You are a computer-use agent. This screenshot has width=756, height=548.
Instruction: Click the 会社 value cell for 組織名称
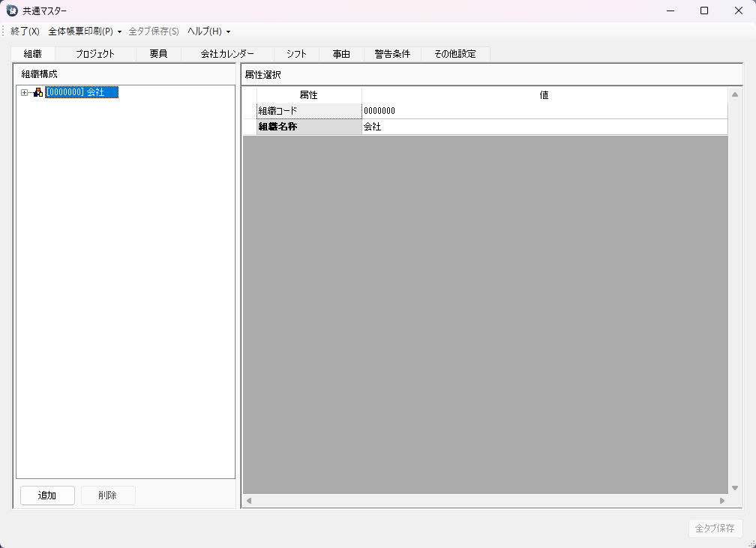544,127
